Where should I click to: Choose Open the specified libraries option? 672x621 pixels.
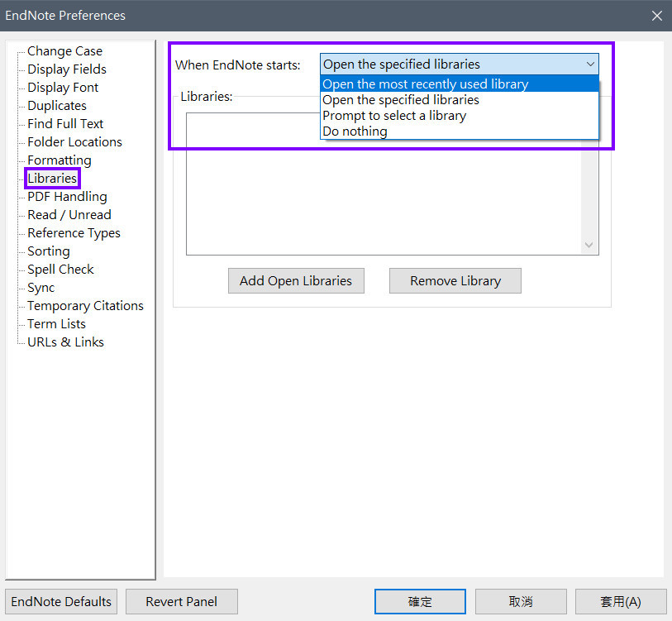click(x=460, y=100)
